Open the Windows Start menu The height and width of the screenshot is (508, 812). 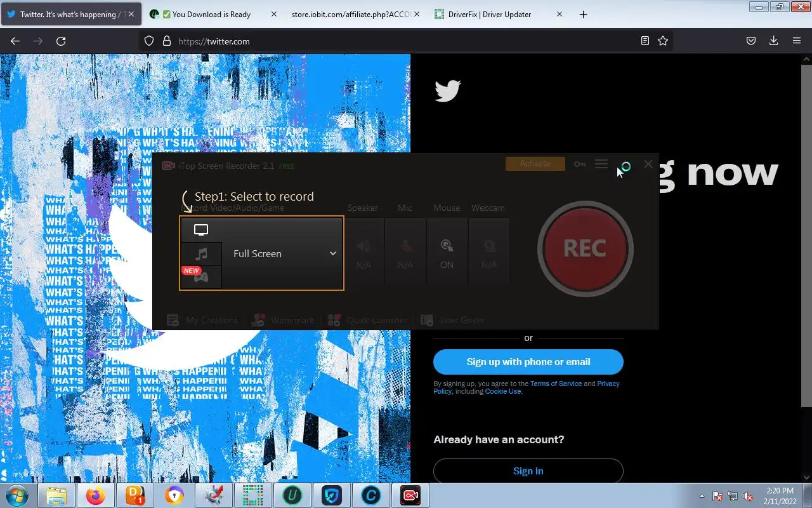tap(17, 495)
